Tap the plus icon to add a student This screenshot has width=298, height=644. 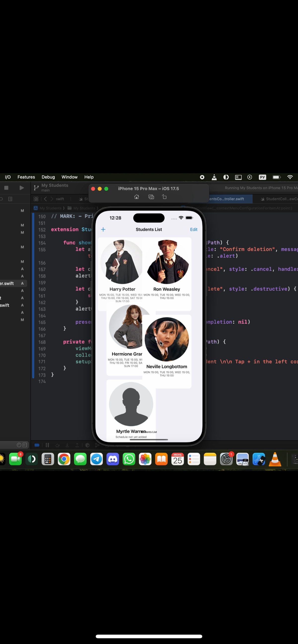click(x=103, y=229)
